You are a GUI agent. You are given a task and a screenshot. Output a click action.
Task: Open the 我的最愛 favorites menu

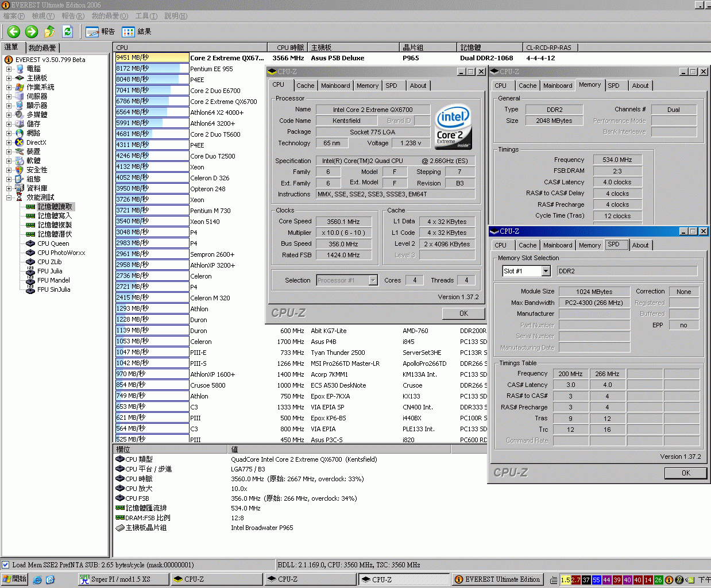(110, 16)
